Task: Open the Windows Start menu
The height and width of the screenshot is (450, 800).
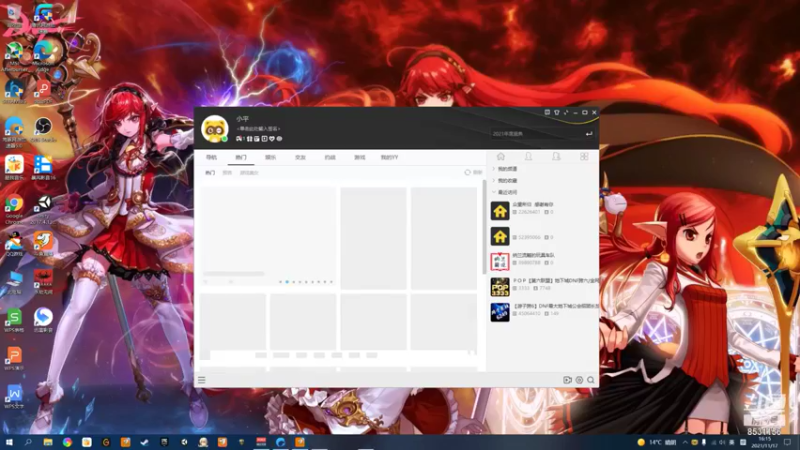Action: (x=9, y=442)
